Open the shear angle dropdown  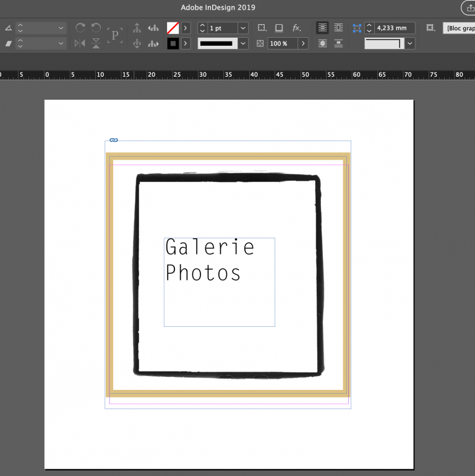click(61, 44)
